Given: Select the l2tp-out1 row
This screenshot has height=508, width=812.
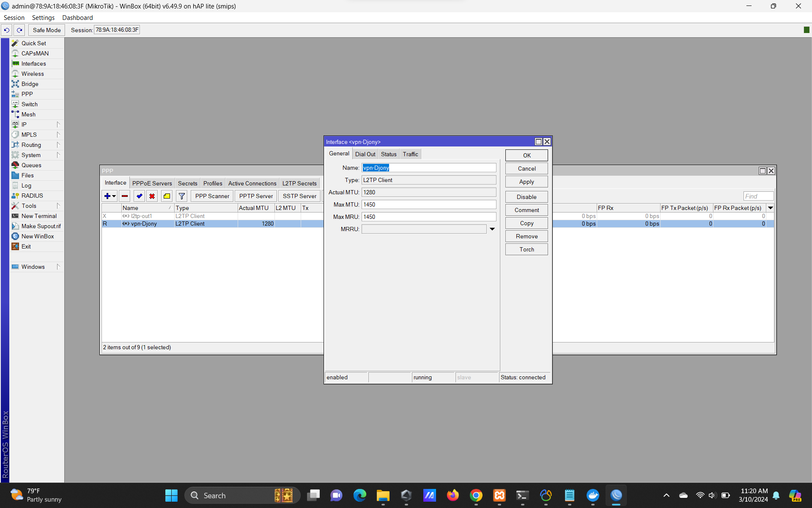Looking at the screenshot, I should (x=212, y=216).
